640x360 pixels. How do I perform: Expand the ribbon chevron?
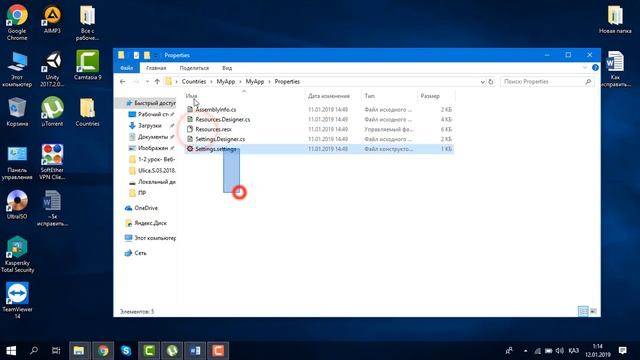click(x=585, y=68)
